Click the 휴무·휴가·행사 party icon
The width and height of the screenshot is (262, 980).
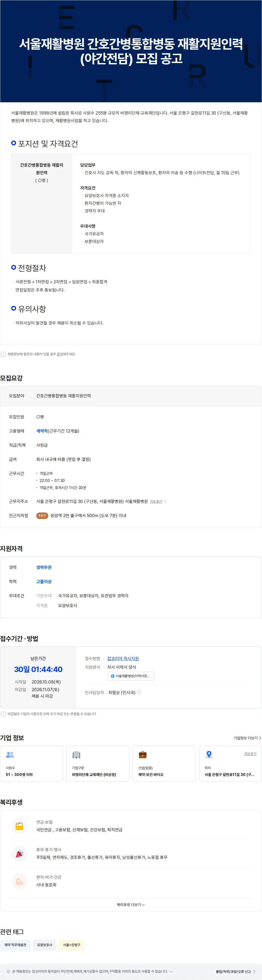(19, 854)
